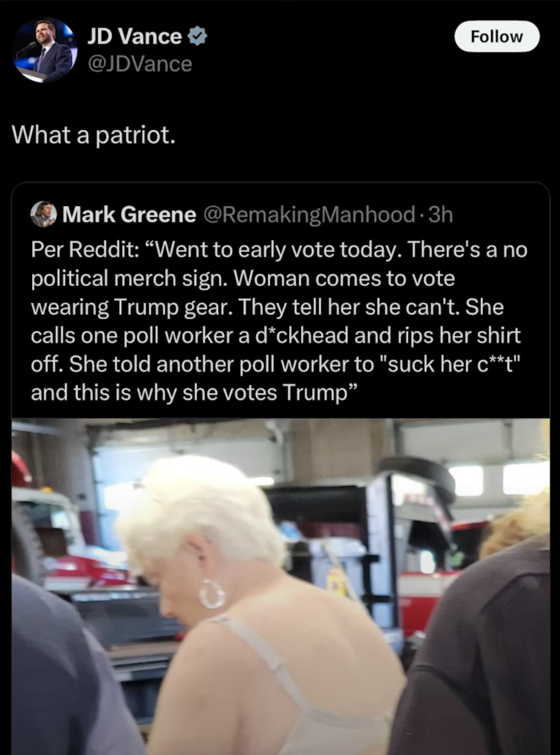The image size is (560, 755).
Task: Visit the @RemakingManhood handle
Action: pyautogui.click(x=309, y=214)
